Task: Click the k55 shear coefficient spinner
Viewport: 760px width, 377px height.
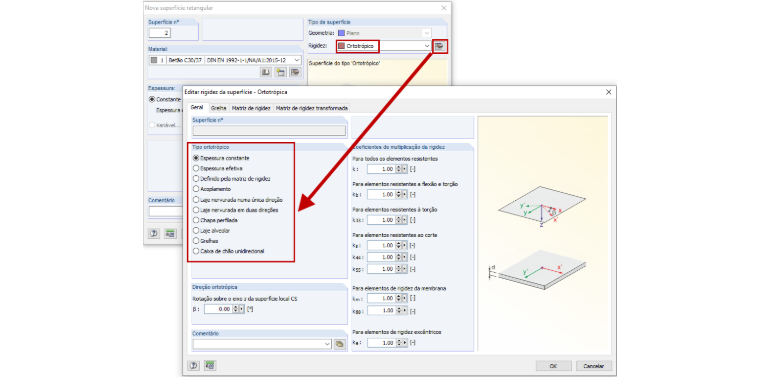Action: 399,269
